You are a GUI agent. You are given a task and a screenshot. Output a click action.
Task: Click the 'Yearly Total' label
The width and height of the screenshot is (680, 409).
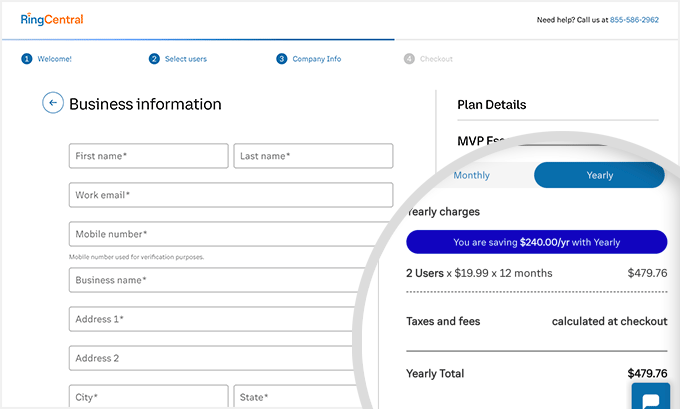435,373
